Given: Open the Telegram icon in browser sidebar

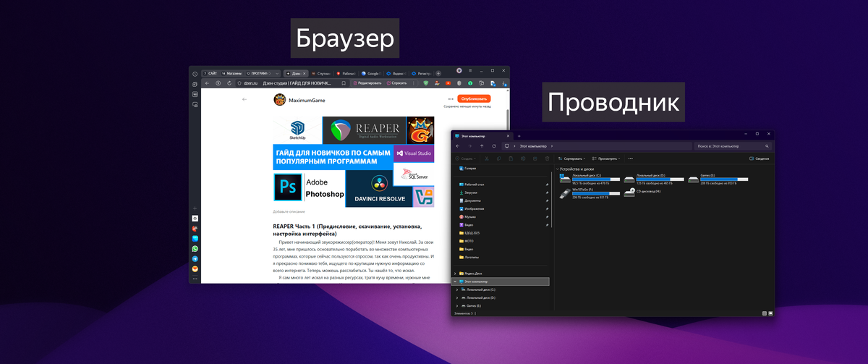Looking at the screenshot, I should (x=195, y=258).
